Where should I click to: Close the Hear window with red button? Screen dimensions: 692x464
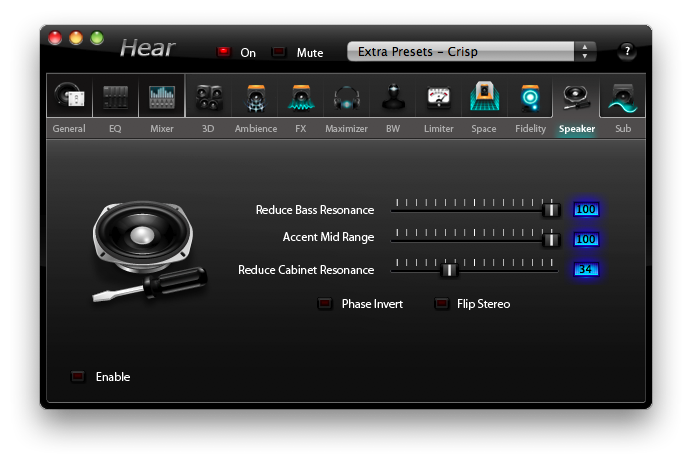pyautogui.click(x=55, y=38)
